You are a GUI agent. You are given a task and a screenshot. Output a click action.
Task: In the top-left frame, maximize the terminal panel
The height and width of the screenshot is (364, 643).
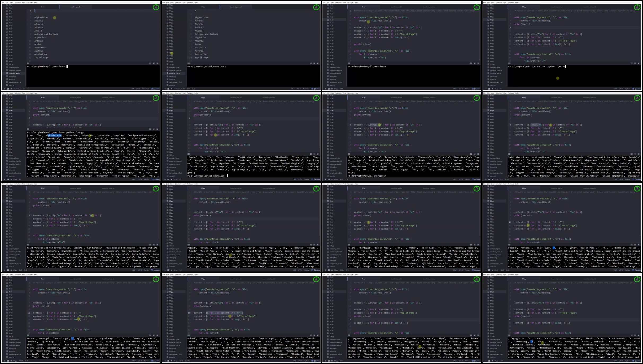(150, 63)
